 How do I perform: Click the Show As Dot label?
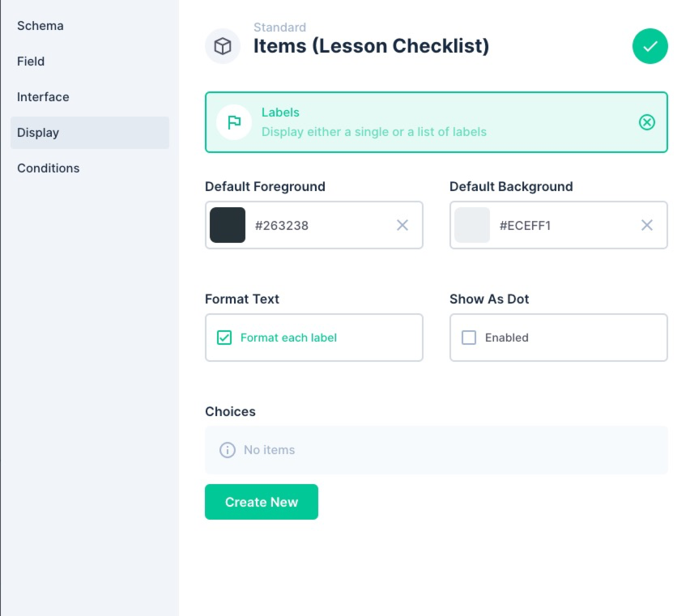(x=489, y=299)
